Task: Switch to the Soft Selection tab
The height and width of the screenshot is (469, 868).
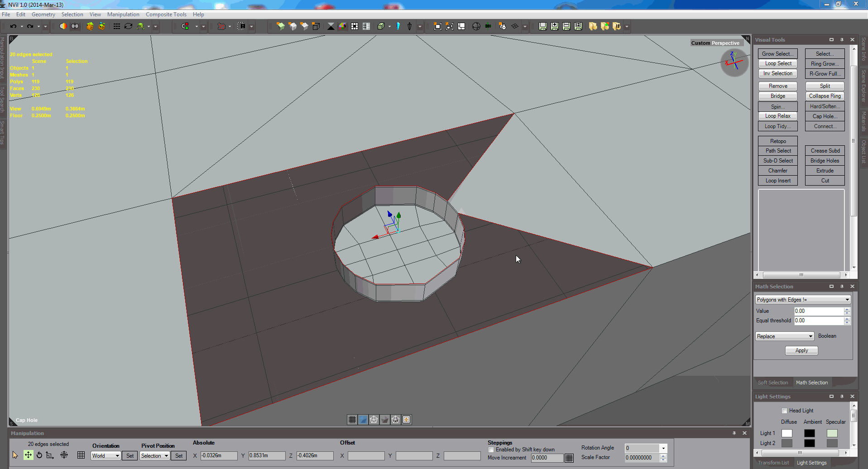Action: pos(773,383)
